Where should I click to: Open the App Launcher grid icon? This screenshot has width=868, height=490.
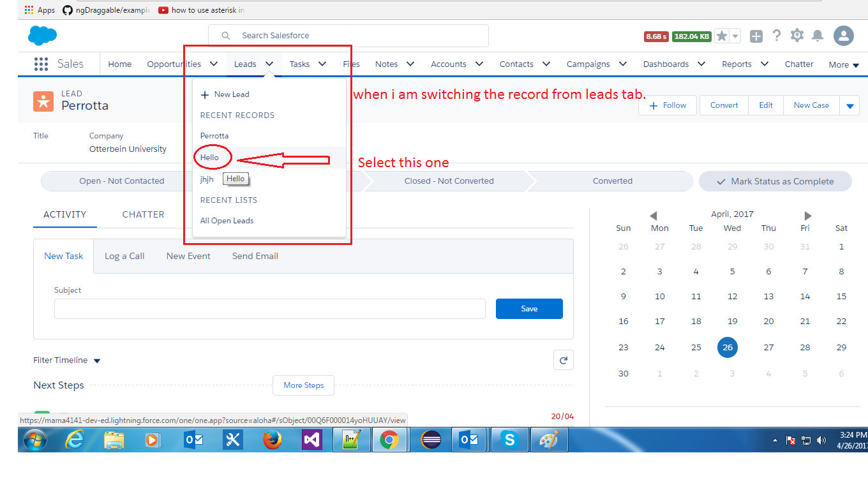[x=41, y=64]
